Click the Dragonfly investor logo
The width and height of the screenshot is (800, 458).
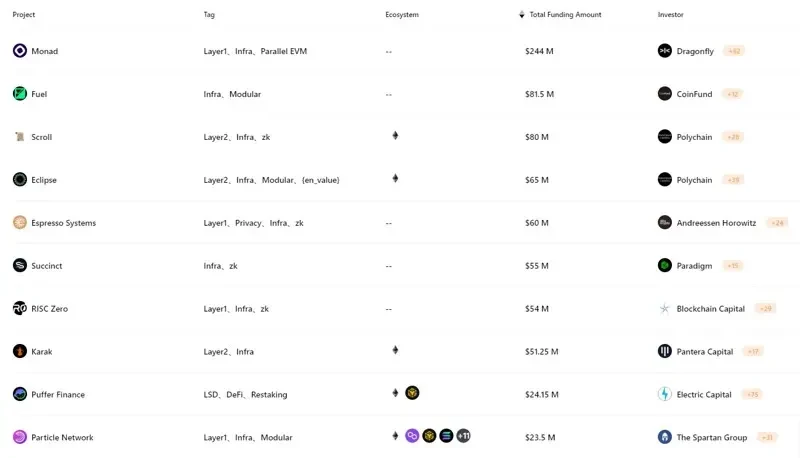[x=665, y=51]
